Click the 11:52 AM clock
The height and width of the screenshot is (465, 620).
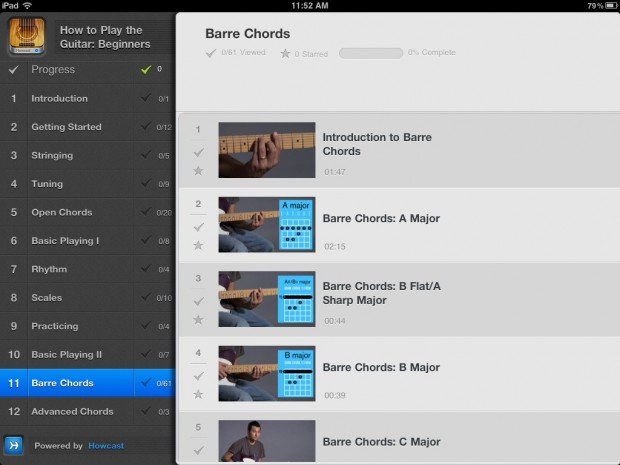click(x=310, y=6)
